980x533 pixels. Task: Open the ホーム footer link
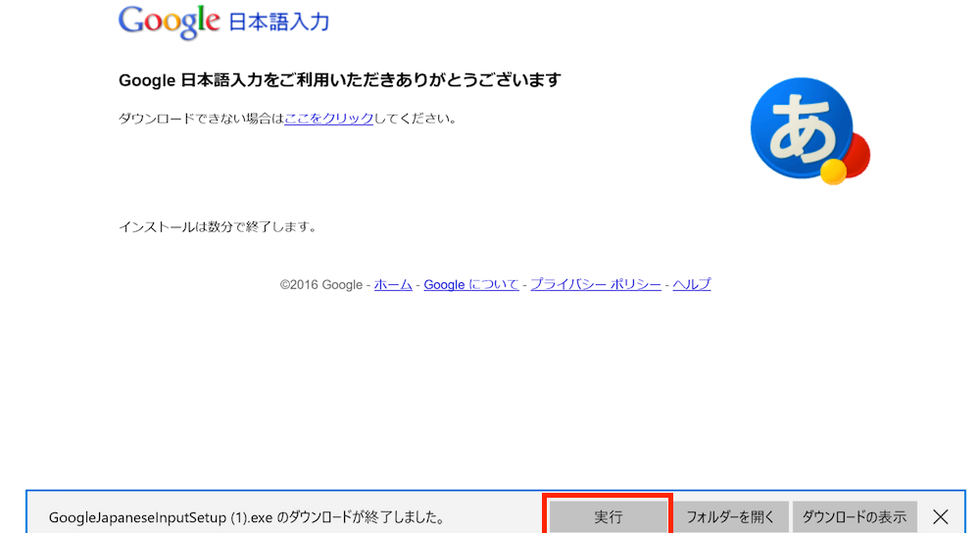(393, 285)
